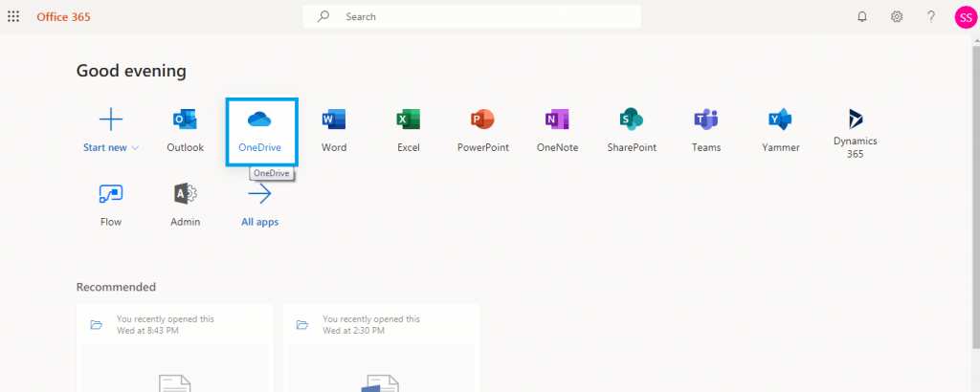The width and height of the screenshot is (980, 392).
Task: Launch the Excel app
Action: [408, 119]
